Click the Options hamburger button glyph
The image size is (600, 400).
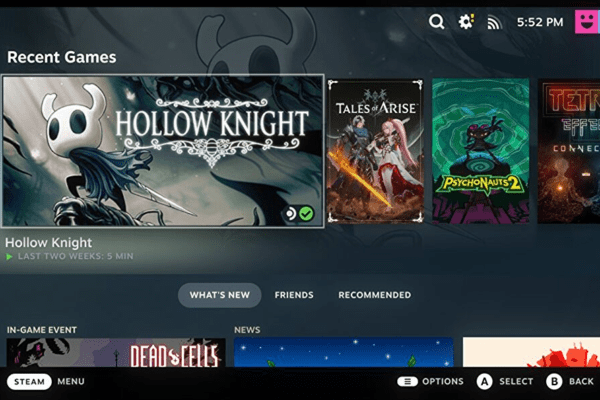pos(408,382)
